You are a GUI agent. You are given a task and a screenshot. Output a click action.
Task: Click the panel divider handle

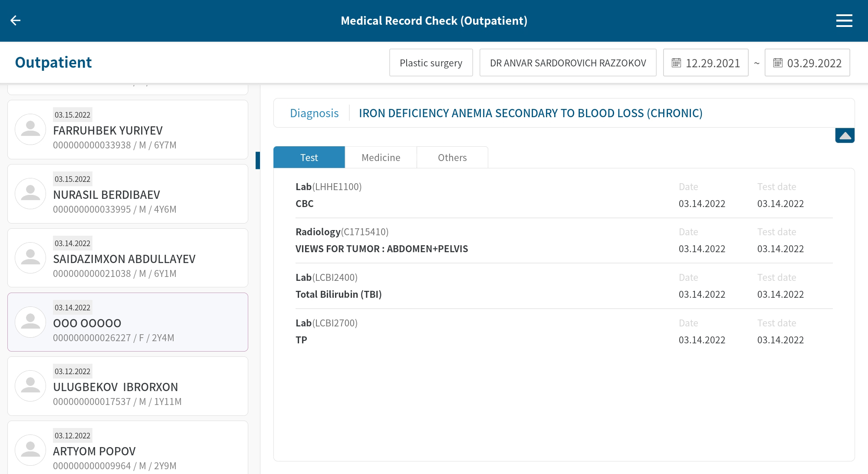click(258, 161)
